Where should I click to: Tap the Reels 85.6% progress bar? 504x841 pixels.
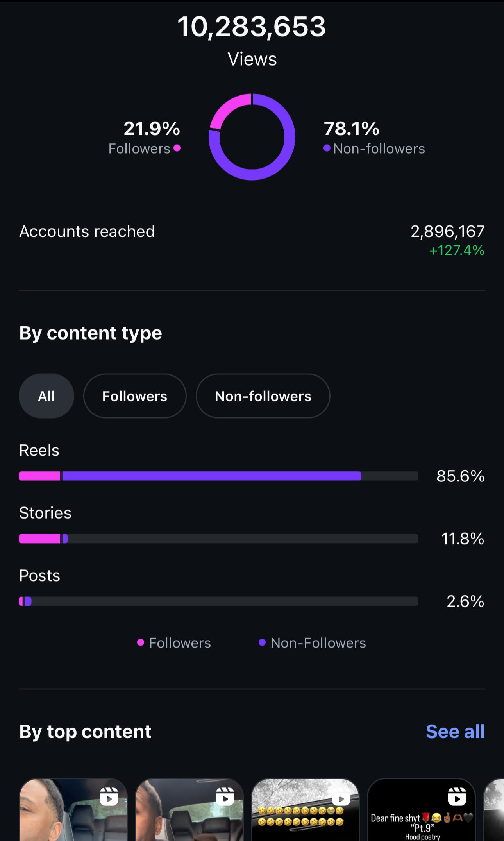[x=218, y=476]
